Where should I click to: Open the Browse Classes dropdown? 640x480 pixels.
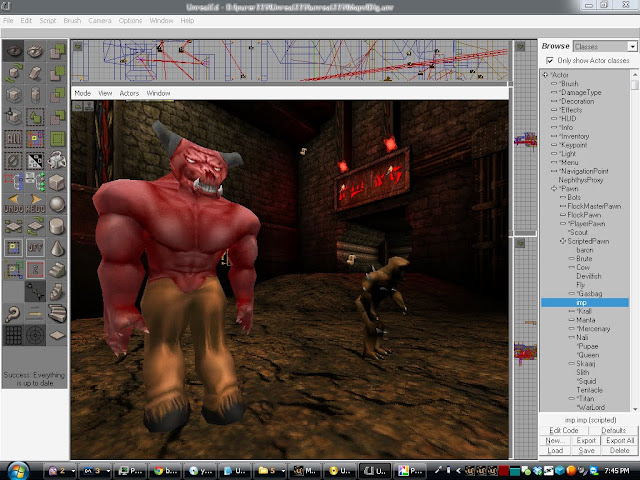click(x=632, y=47)
